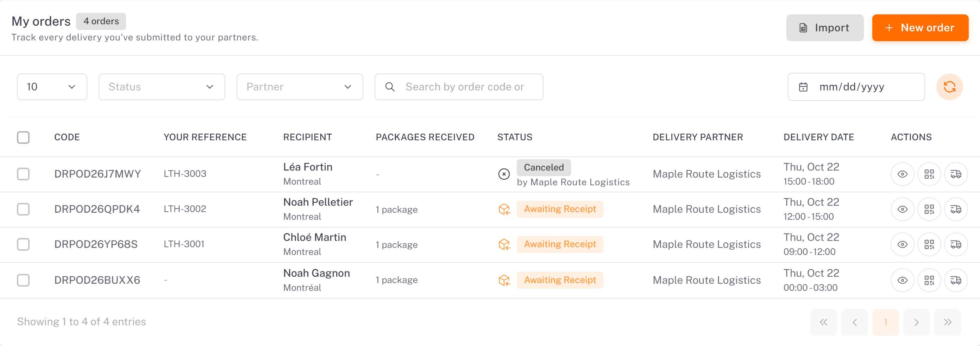Click the calendar icon in date field
Image resolution: width=980 pixels, height=346 pixels.
tap(803, 87)
